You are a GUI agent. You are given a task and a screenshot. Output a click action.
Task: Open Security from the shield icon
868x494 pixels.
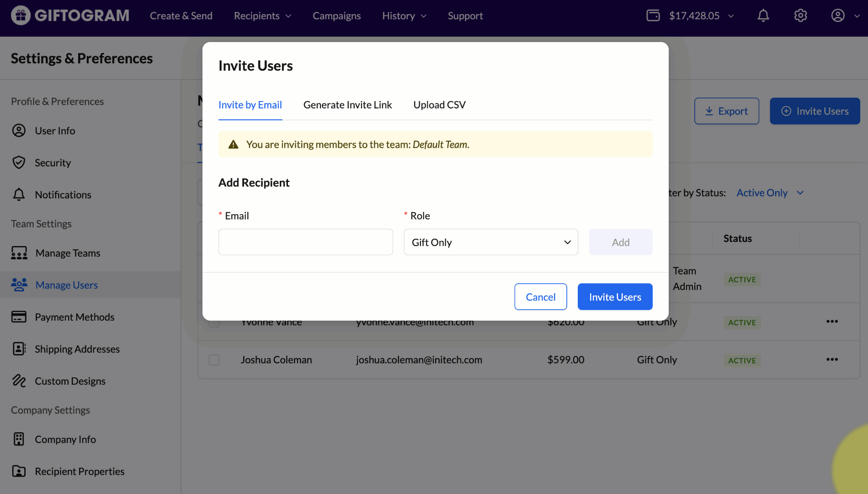click(x=19, y=163)
